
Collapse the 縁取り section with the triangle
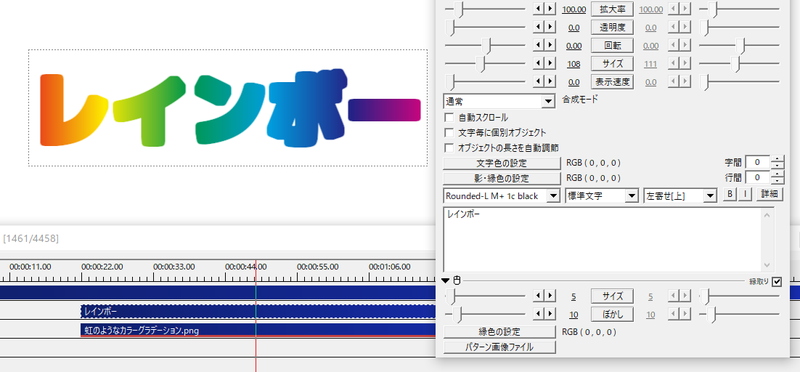click(x=446, y=281)
